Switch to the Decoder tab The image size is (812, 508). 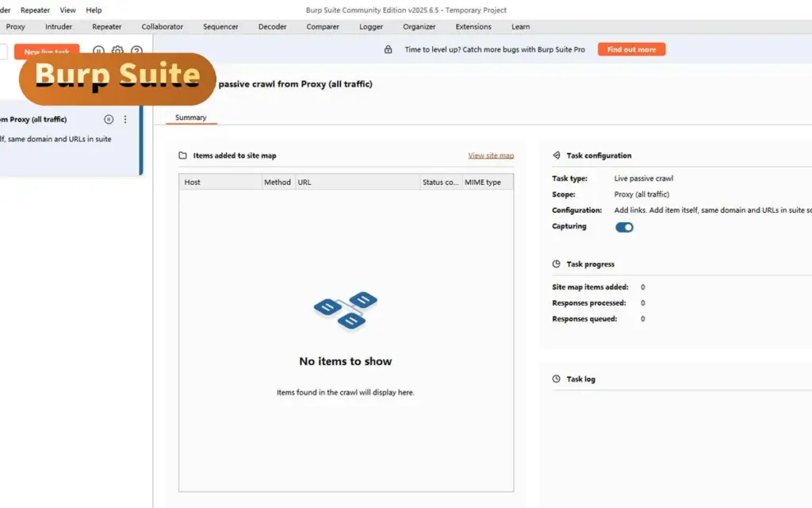273,27
